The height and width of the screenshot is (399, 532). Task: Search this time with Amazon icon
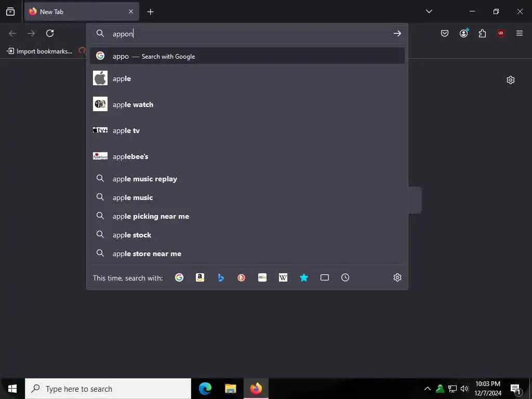click(x=200, y=277)
